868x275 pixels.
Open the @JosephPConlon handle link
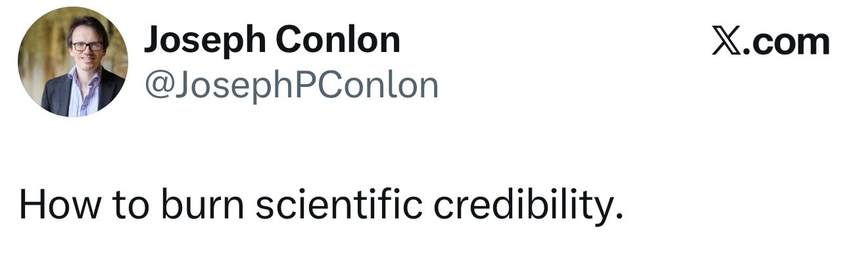[291, 85]
